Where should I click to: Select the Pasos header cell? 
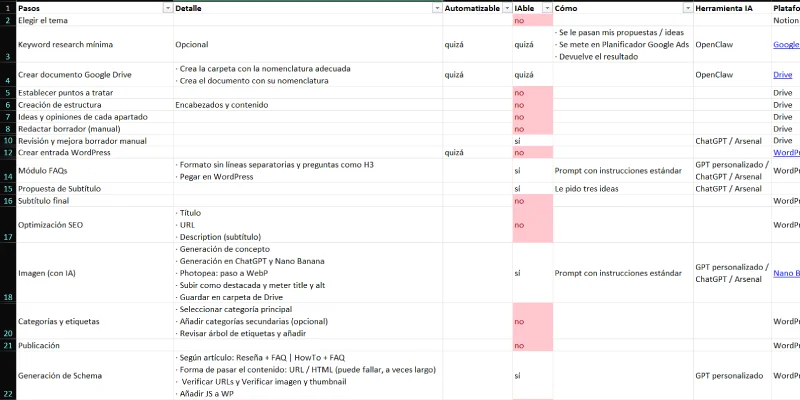[x=95, y=9]
